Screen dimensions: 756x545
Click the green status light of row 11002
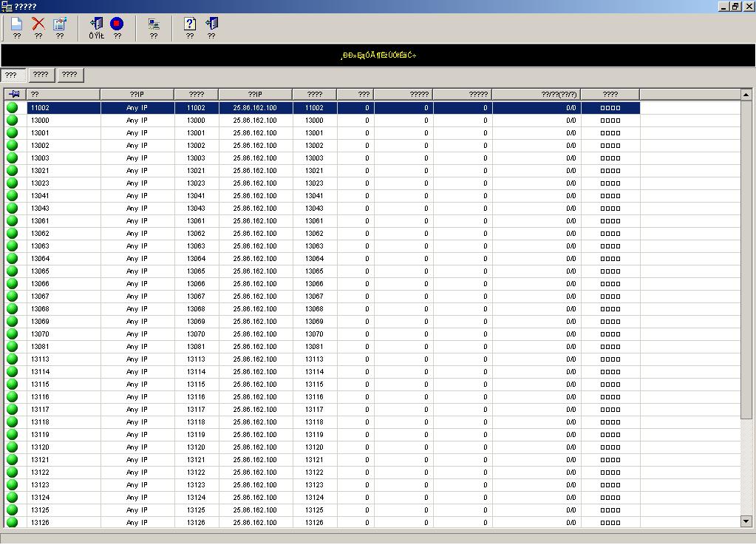(12, 107)
